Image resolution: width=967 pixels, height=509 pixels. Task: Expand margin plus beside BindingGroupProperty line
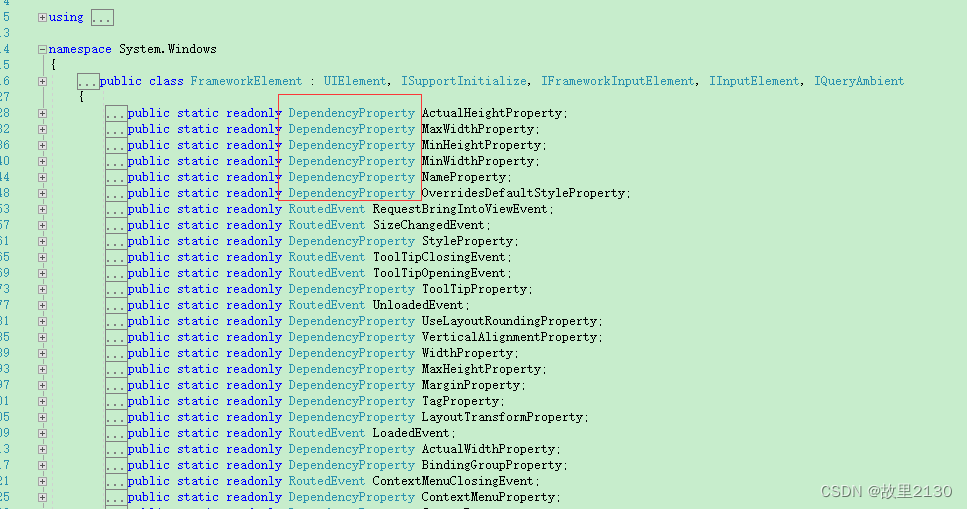pyautogui.click(x=42, y=466)
